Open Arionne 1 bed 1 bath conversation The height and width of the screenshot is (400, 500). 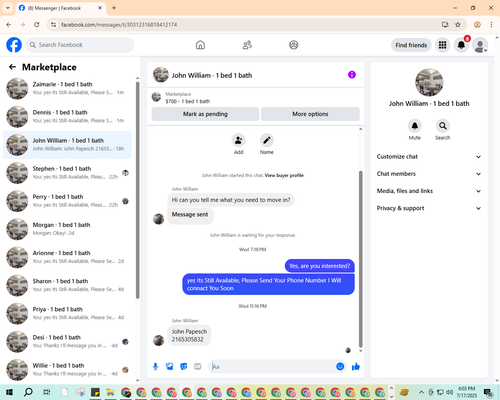pos(67,257)
